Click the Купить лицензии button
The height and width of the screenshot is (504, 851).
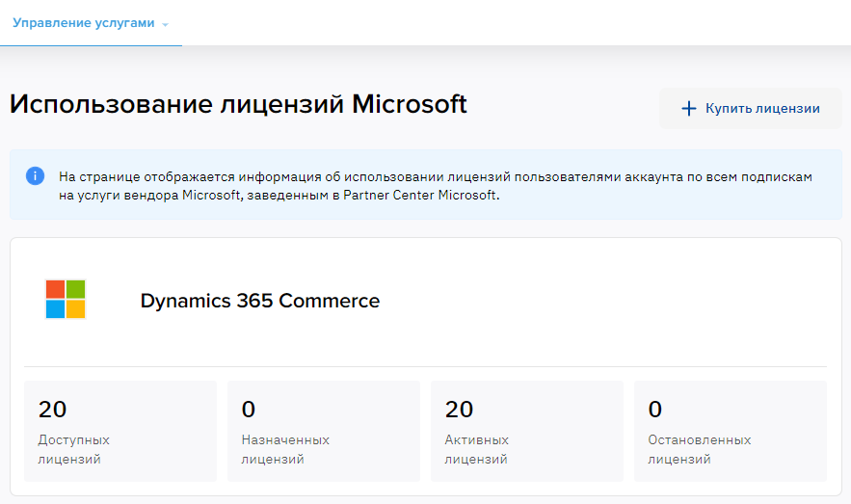pyautogui.click(x=750, y=108)
